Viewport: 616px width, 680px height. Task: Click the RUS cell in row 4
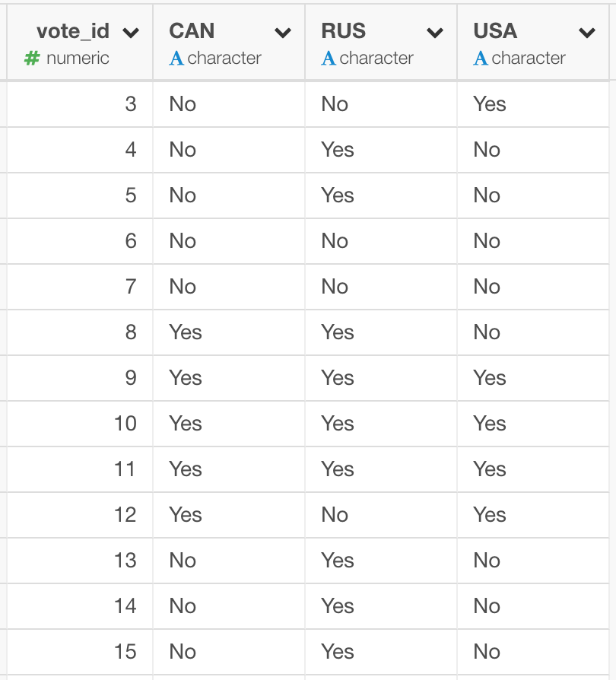tap(381, 150)
